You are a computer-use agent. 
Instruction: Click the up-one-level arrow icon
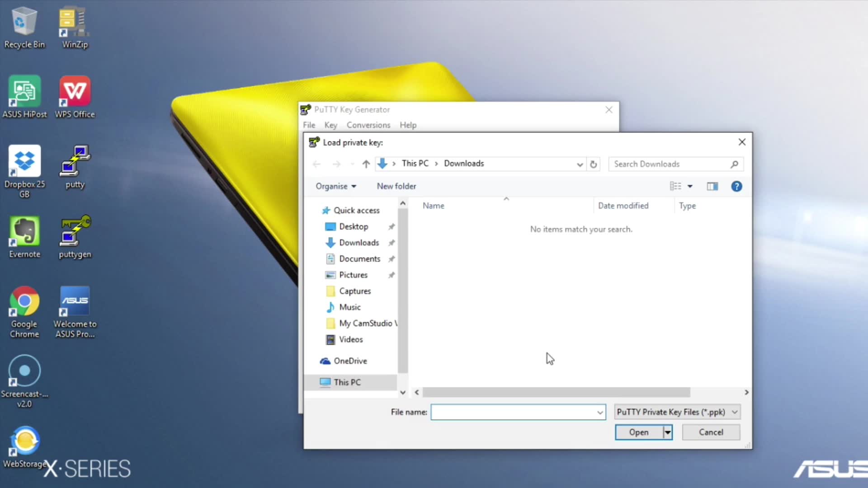tap(366, 164)
